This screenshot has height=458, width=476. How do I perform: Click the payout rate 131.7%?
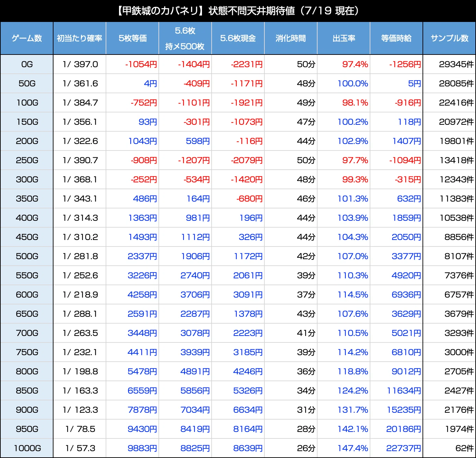coord(353,410)
